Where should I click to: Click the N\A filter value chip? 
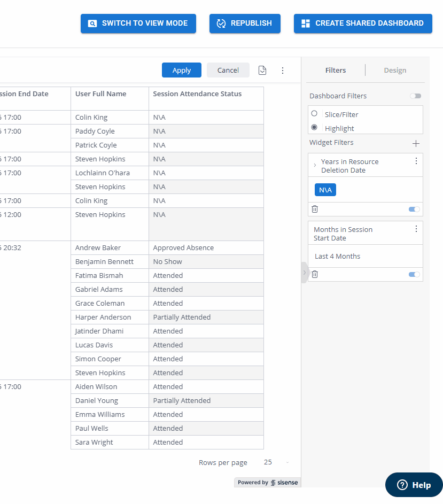pyautogui.click(x=325, y=189)
